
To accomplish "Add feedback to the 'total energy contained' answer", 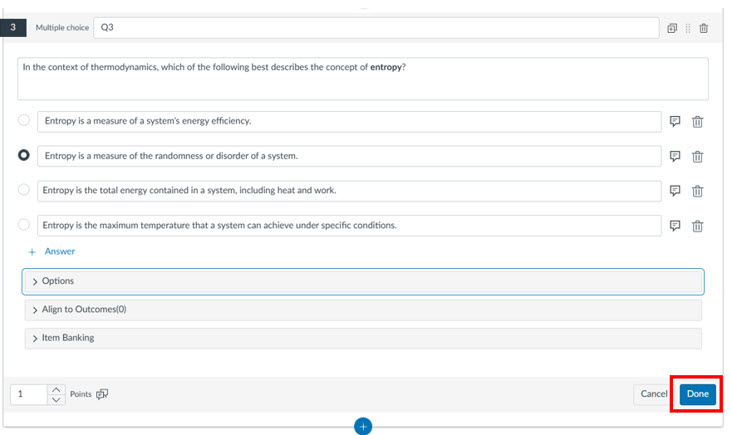I will (675, 191).
